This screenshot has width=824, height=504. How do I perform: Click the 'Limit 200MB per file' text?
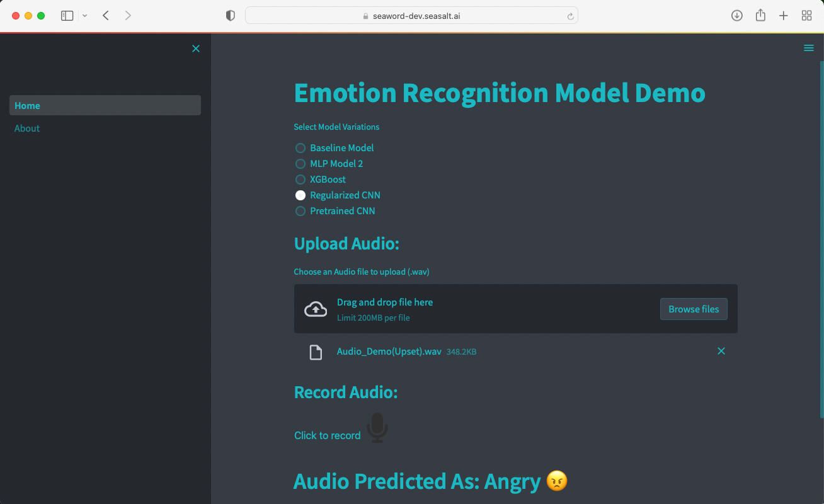point(374,318)
